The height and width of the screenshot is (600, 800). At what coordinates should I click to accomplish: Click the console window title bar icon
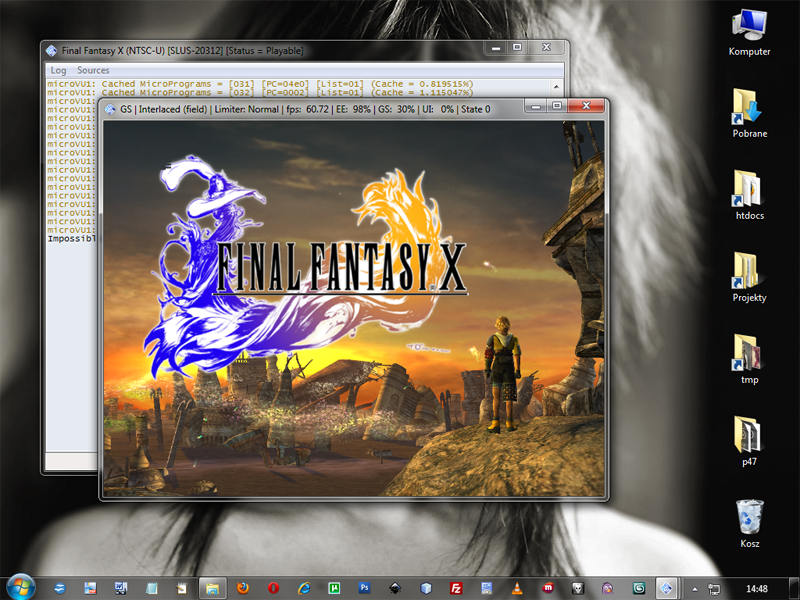52,51
